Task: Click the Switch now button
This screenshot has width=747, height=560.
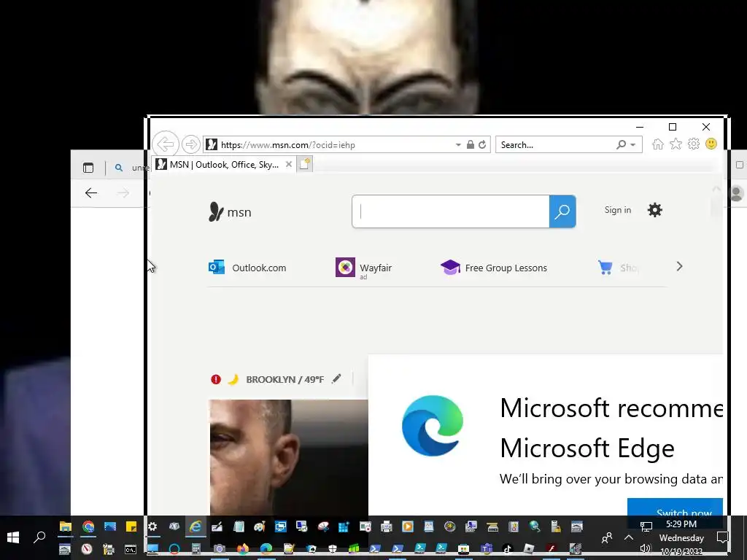Action: [x=675, y=507]
